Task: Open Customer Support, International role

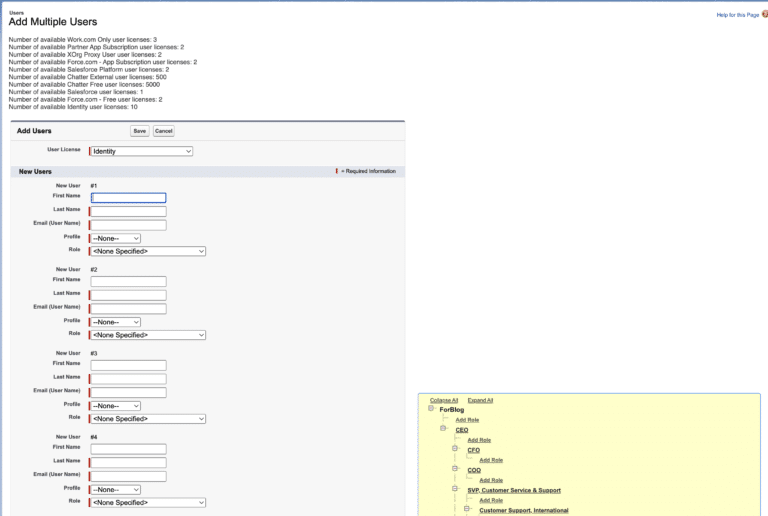Action: (x=524, y=510)
